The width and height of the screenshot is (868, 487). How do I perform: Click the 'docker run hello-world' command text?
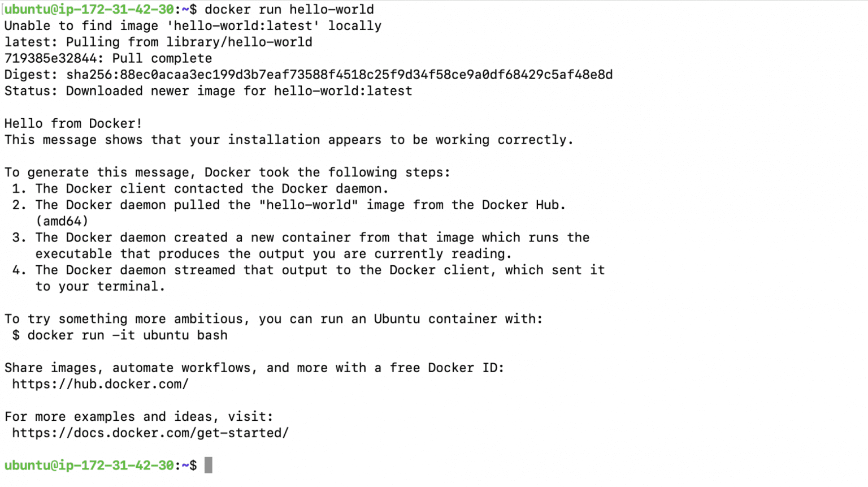(289, 10)
